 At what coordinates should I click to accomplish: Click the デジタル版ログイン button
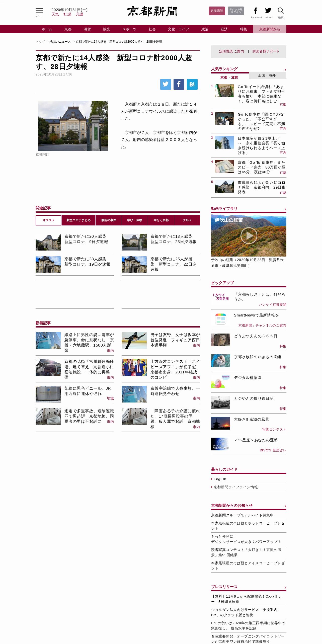pyautogui.click(x=236, y=11)
